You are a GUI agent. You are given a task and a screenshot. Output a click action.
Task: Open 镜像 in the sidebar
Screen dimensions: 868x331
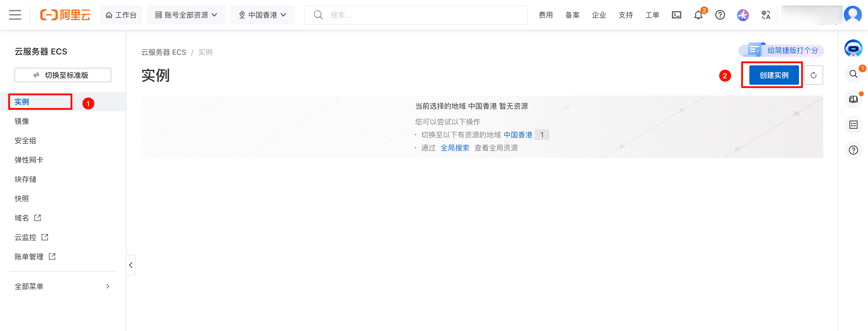pos(22,121)
